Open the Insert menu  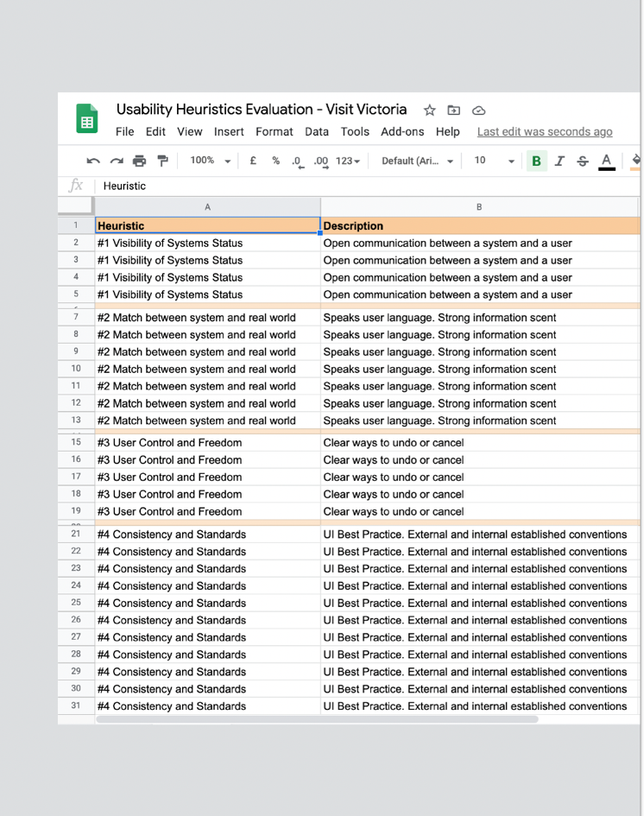coord(229,131)
